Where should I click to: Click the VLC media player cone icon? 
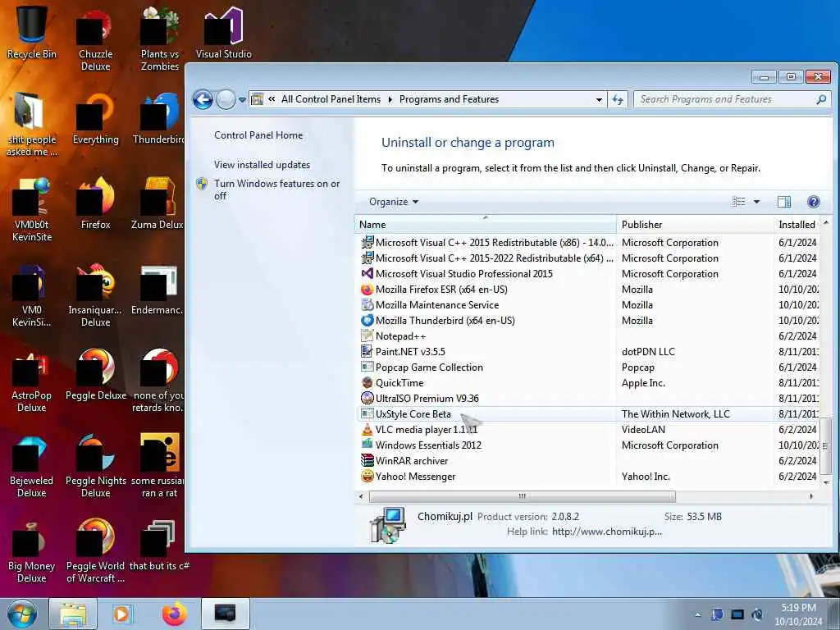pyautogui.click(x=367, y=430)
